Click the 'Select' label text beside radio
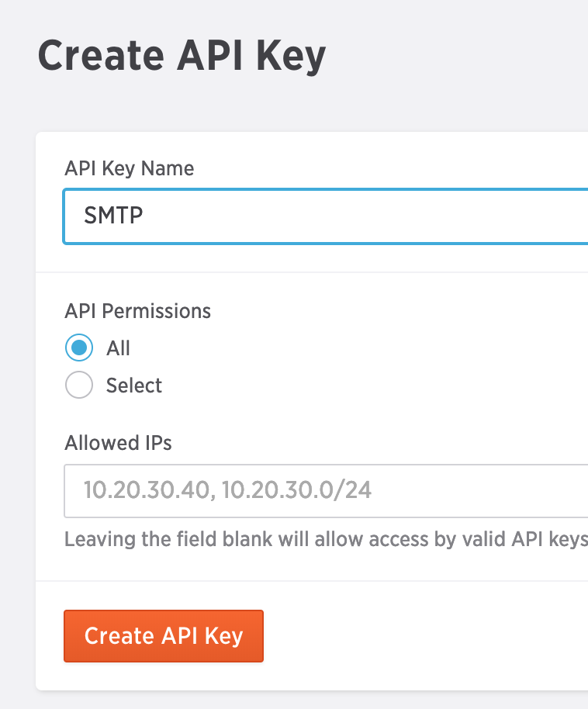Viewport: 588px width, 709px height. tap(134, 386)
